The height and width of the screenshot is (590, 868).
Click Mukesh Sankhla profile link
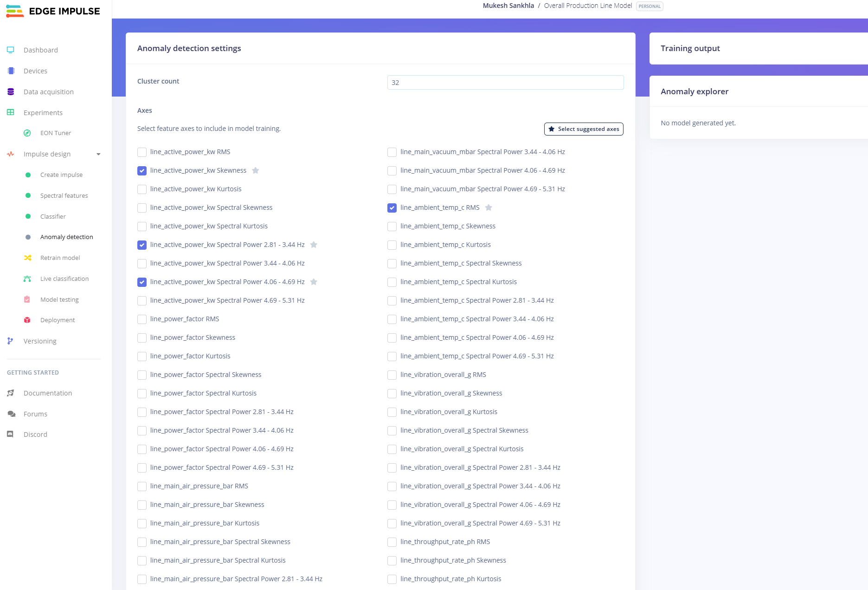508,6
